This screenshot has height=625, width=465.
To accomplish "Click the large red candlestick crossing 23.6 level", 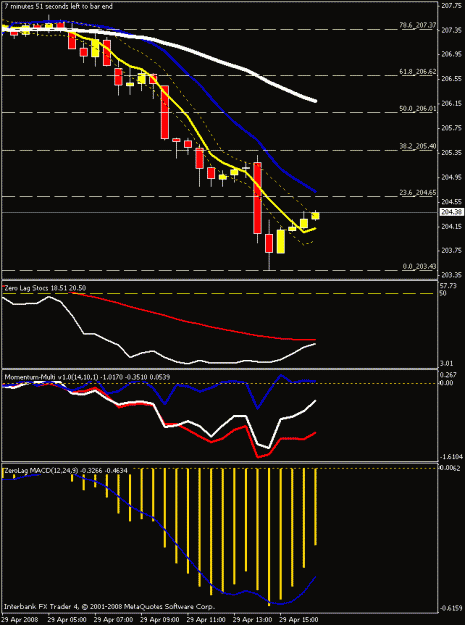I will click(x=257, y=198).
